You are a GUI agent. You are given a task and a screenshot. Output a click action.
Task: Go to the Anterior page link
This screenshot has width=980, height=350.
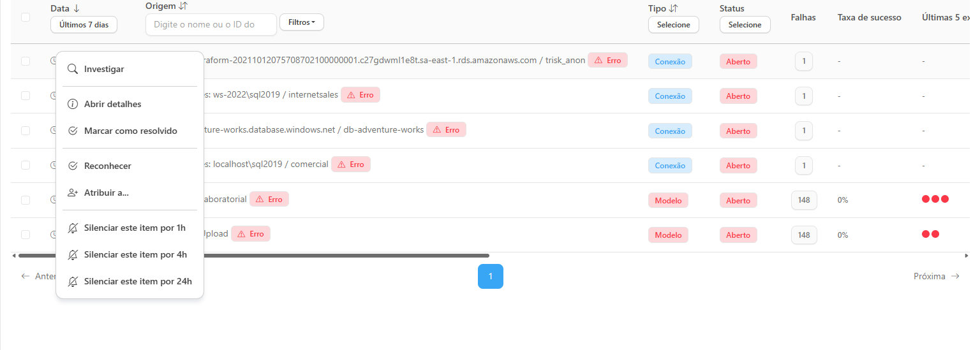tap(38, 276)
